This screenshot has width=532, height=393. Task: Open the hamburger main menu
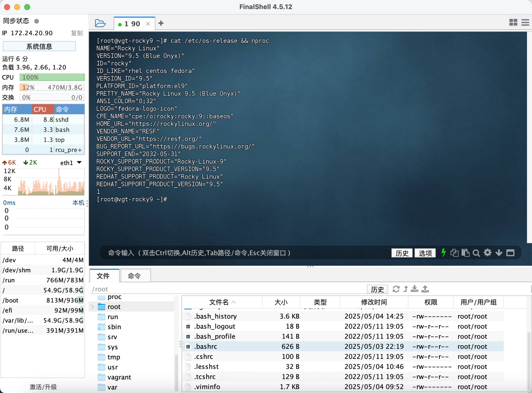point(525,22)
